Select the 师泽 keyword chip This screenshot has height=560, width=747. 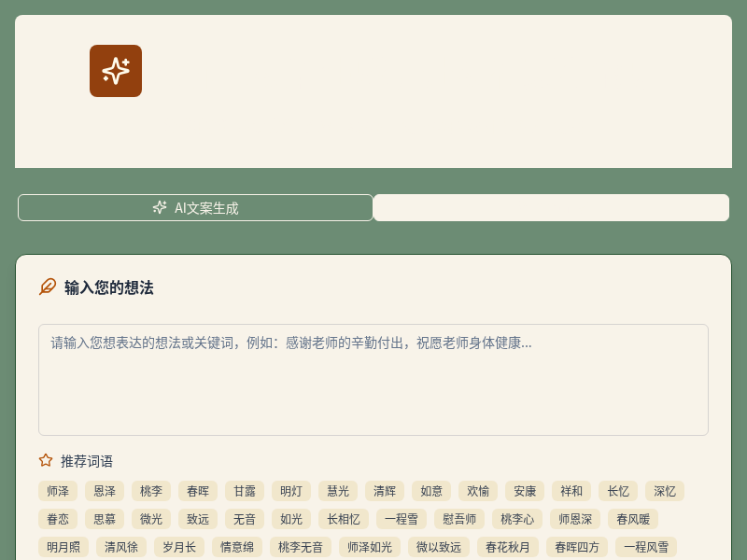58,491
